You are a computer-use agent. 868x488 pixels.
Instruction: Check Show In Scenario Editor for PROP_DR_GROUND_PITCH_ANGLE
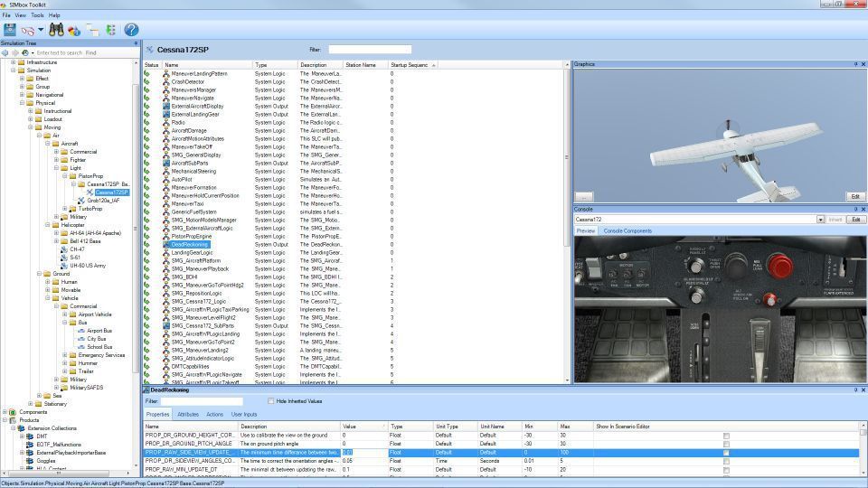(726, 444)
